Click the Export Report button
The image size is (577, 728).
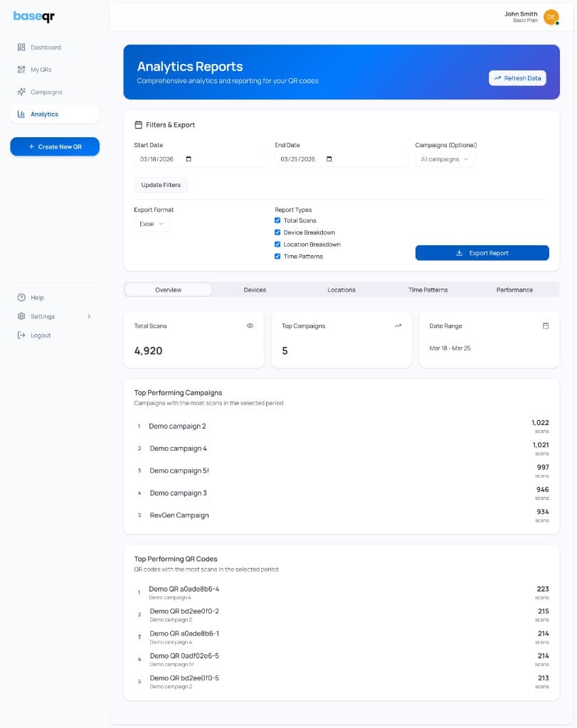(482, 252)
